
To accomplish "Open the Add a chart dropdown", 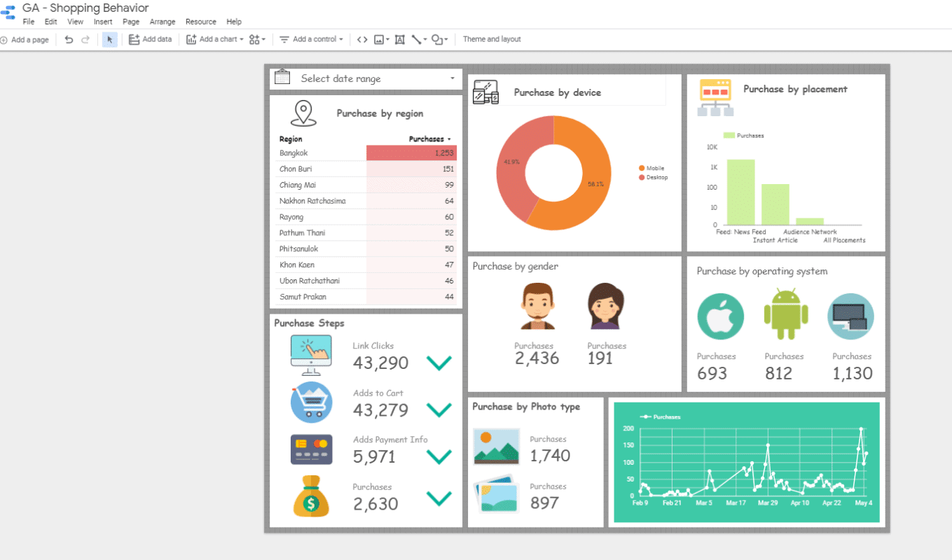I will [214, 39].
